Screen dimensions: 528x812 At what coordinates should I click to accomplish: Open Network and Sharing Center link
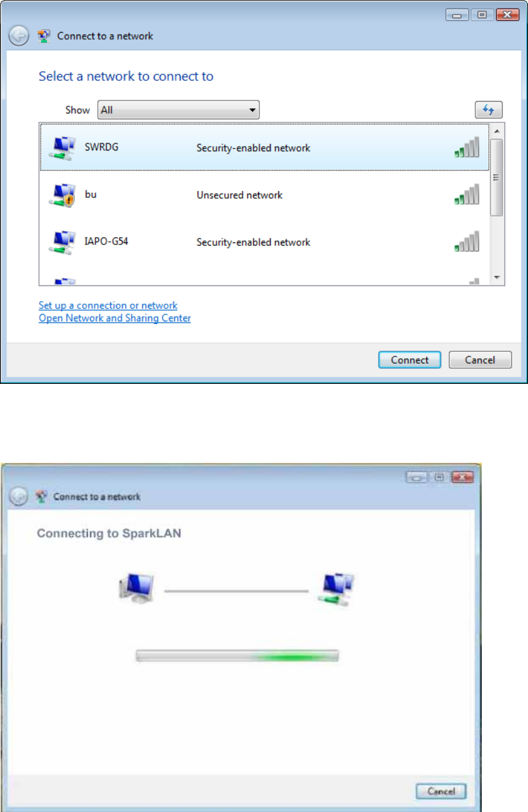point(115,318)
